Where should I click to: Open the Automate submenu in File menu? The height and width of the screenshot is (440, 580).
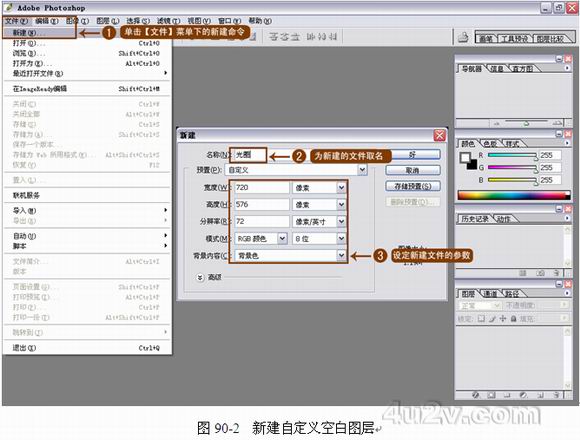[87, 236]
